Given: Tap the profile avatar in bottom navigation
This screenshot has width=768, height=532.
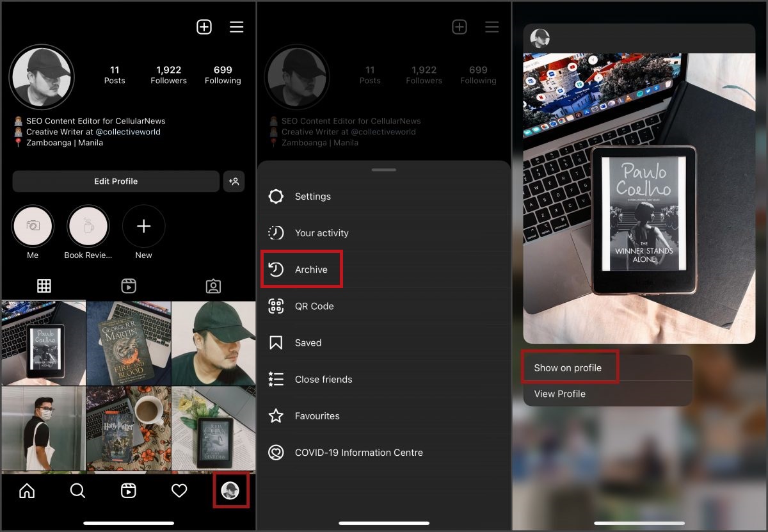Looking at the screenshot, I should pos(230,491).
